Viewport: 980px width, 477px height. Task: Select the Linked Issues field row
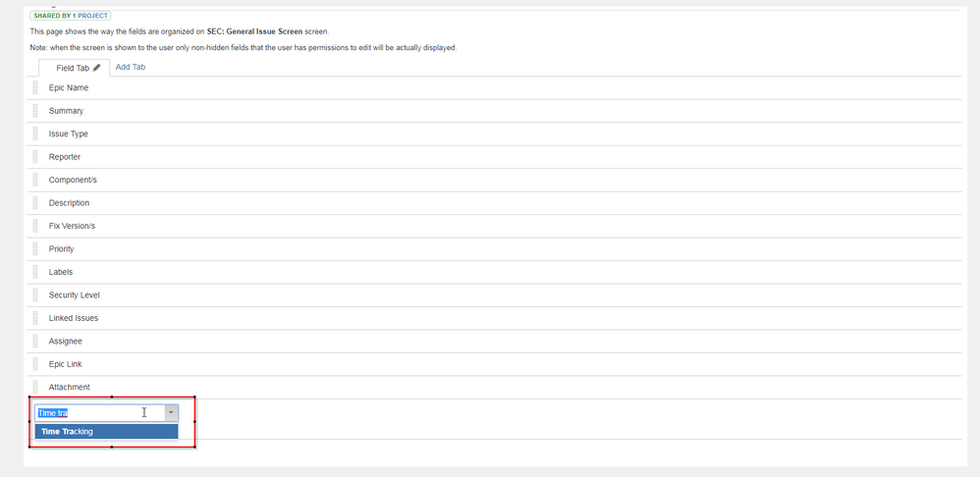(494, 318)
